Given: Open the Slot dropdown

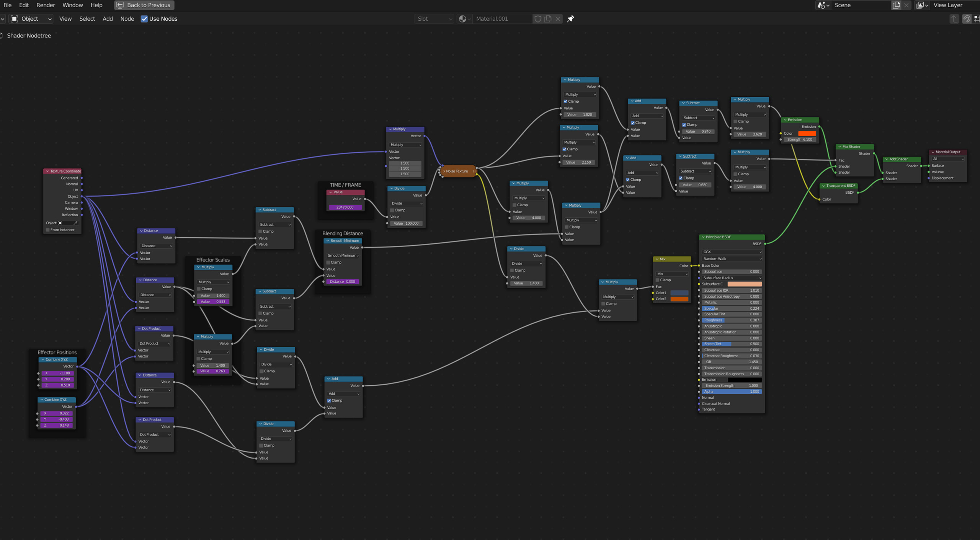Looking at the screenshot, I should [433, 18].
